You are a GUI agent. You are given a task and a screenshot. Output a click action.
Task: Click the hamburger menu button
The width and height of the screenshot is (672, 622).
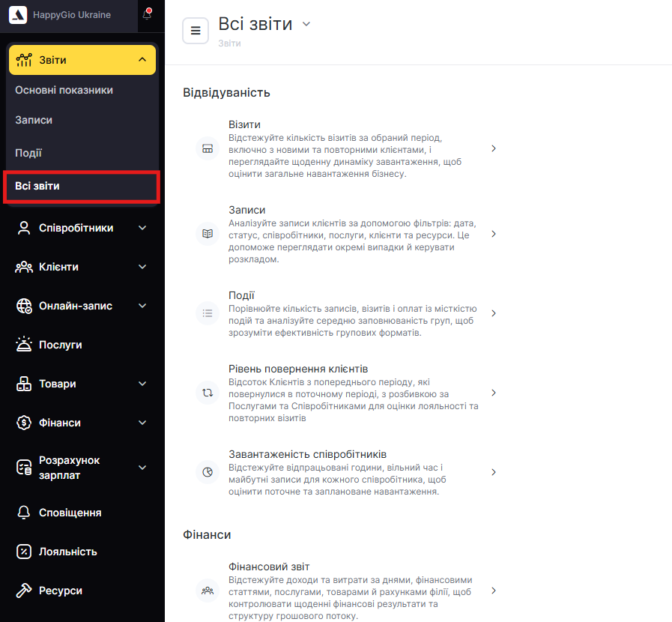coord(196,31)
